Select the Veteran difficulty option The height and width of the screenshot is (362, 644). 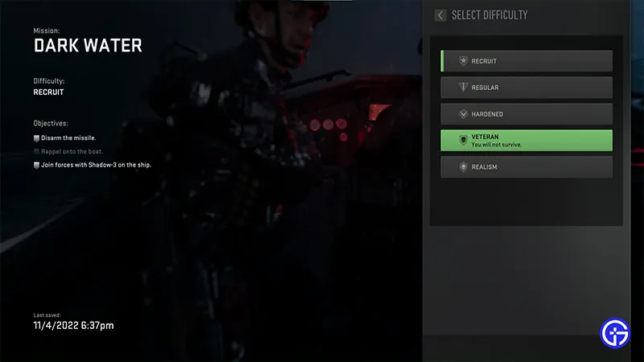click(x=526, y=140)
